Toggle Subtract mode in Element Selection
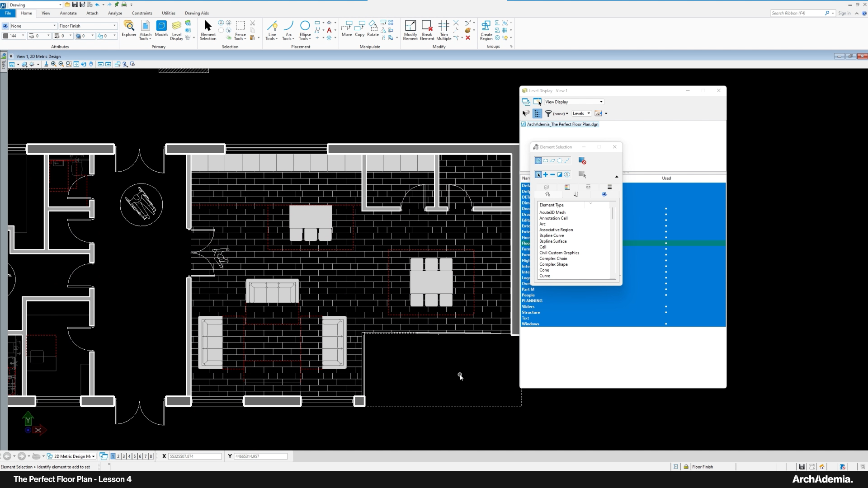Image resolution: width=868 pixels, height=488 pixels. [x=552, y=175]
